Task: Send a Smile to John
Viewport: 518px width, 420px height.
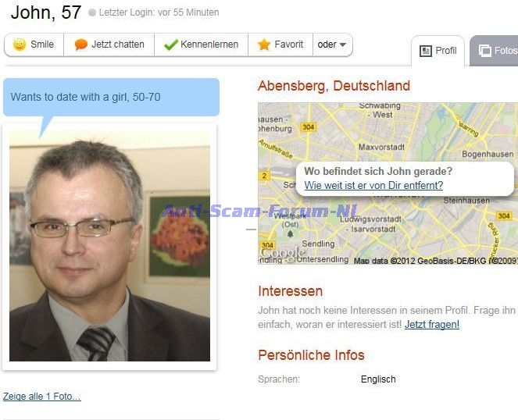Action: click(x=34, y=44)
